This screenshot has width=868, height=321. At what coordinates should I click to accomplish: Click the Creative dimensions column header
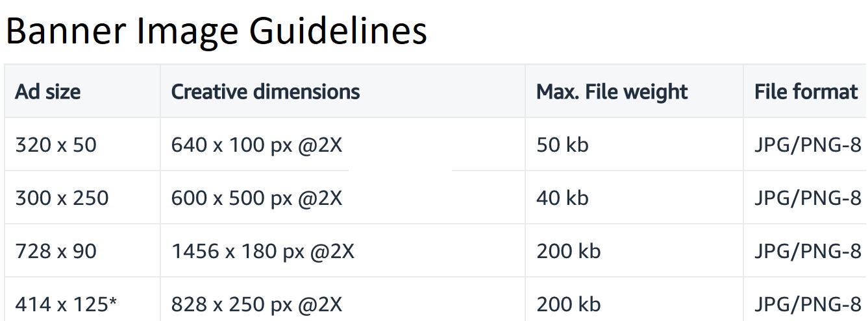coord(265,91)
